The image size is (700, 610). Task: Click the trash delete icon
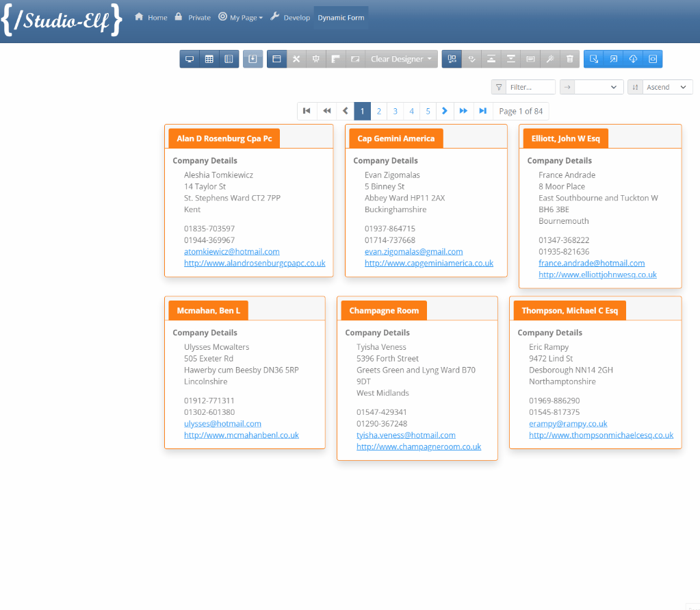[569, 59]
